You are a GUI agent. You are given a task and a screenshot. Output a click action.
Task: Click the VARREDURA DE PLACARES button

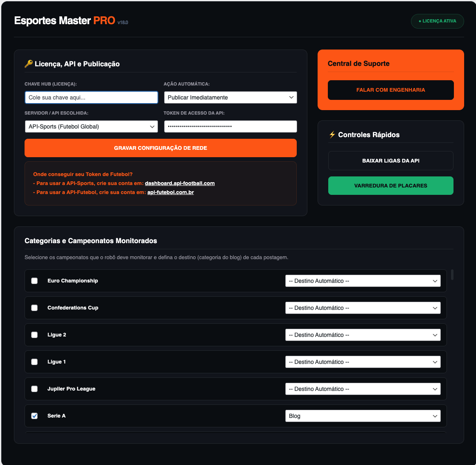(390, 185)
